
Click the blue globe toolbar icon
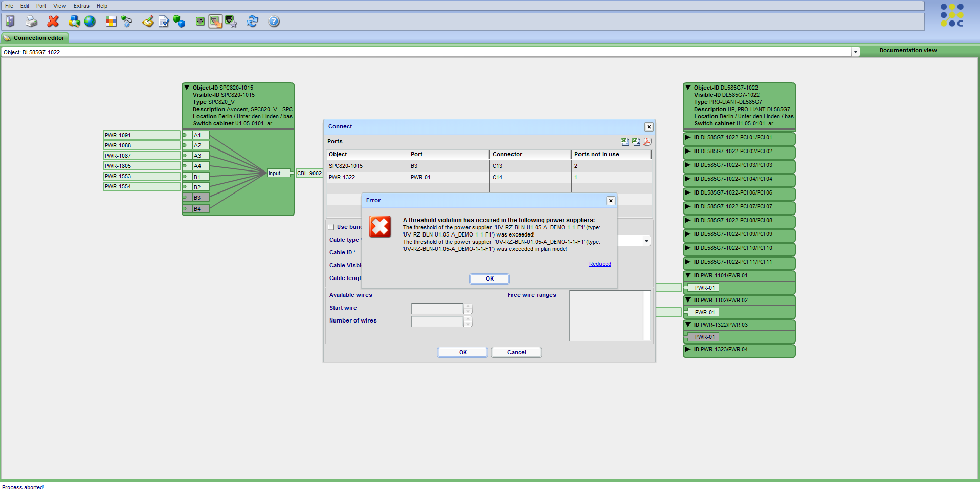click(90, 22)
